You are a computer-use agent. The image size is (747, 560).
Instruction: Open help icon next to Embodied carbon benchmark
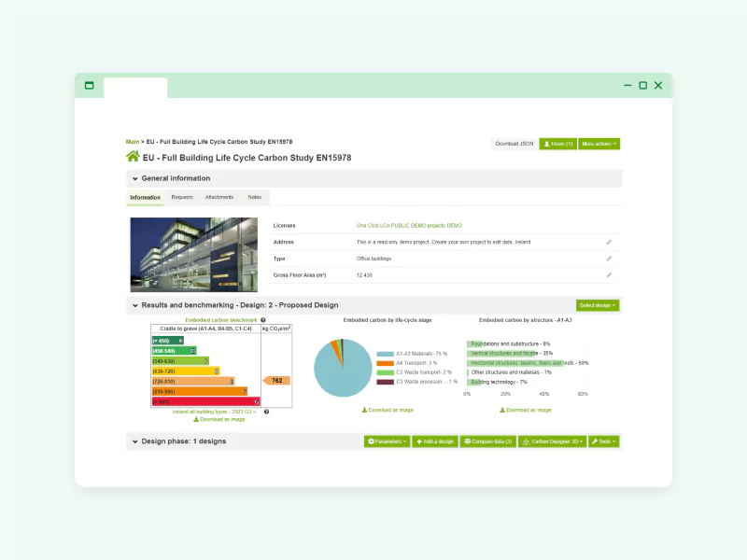coord(263,320)
